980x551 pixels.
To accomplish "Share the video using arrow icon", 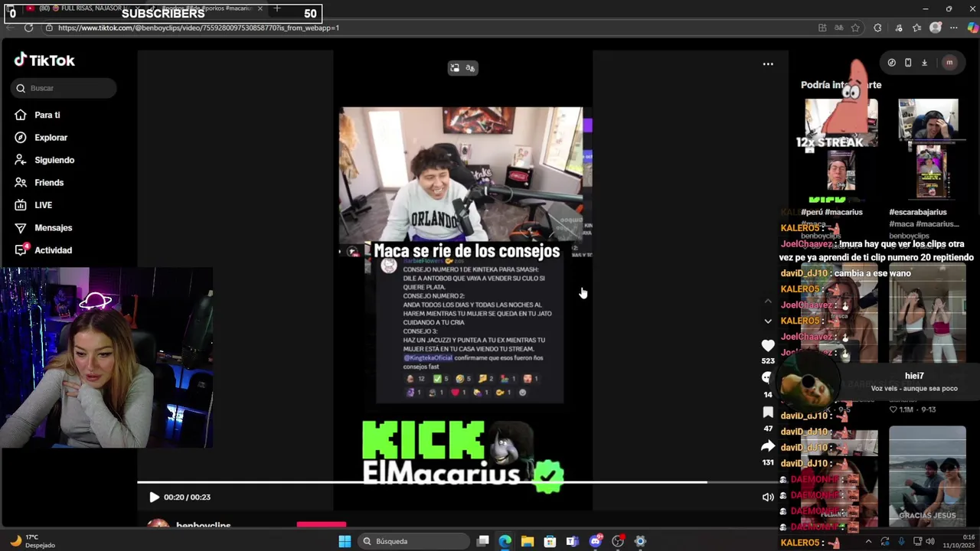I will [x=768, y=446].
